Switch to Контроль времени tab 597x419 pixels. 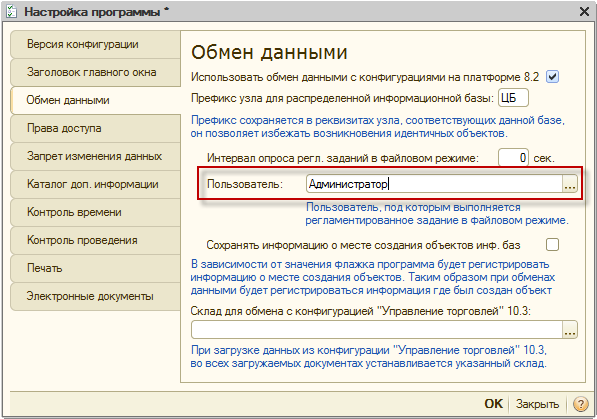pyautogui.click(x=95, y=212)
